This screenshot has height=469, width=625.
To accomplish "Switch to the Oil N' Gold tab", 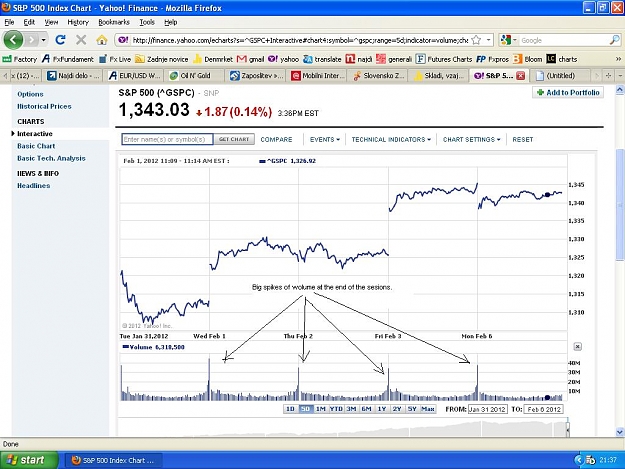I will 195,75.
